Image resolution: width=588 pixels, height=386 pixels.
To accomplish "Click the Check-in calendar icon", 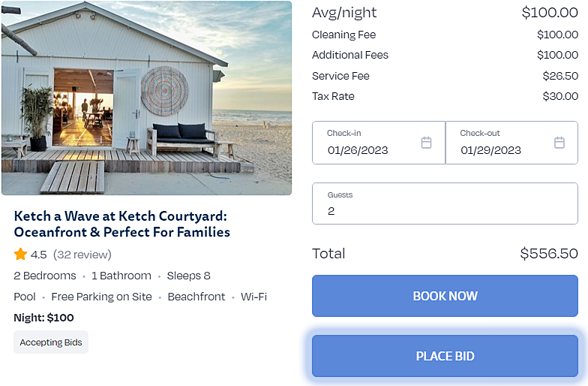I will point(426,143).
